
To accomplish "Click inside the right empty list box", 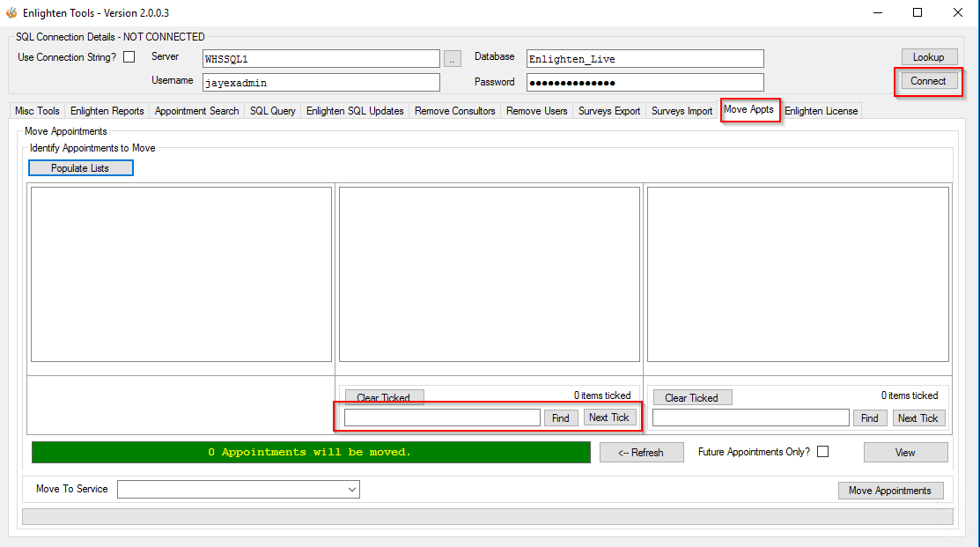I will tap(798, 275).
